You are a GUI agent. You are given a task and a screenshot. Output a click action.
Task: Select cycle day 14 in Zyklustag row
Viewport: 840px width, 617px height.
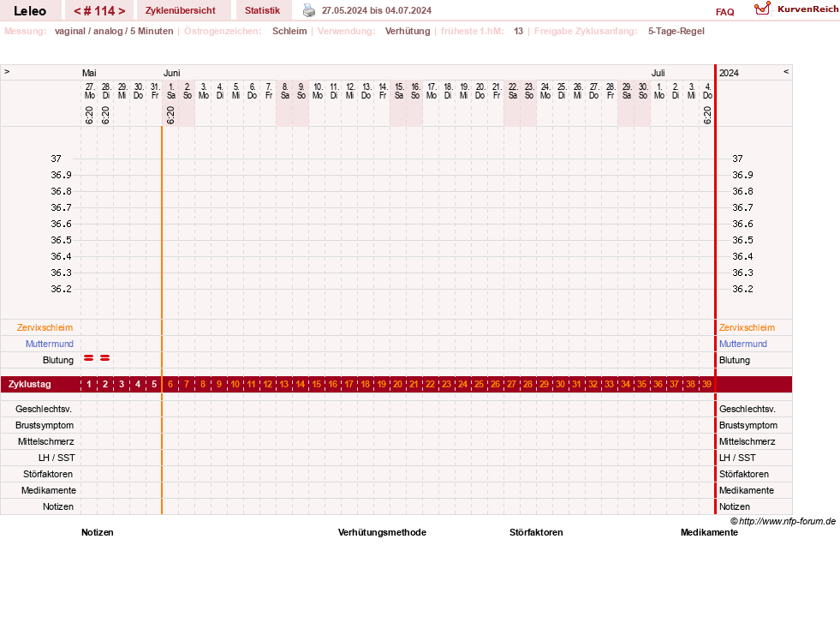pyautogui.click(x=300, y=385)
